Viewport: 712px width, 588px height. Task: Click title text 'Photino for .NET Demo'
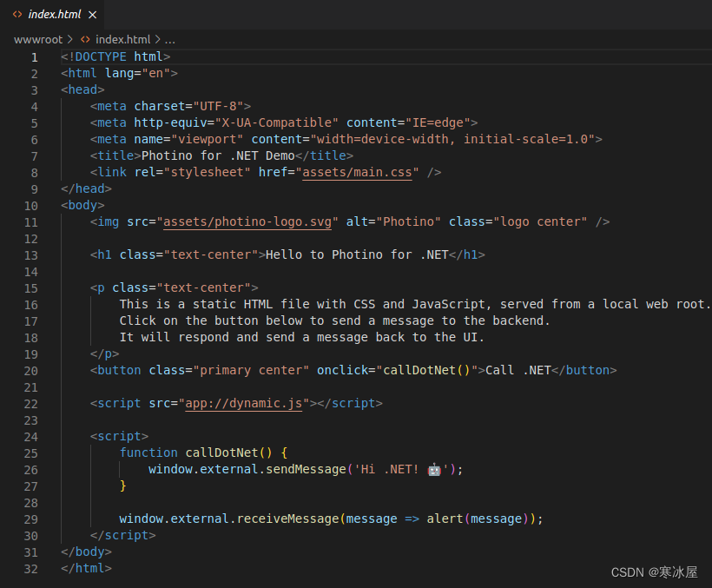click(x=219, y=155)
